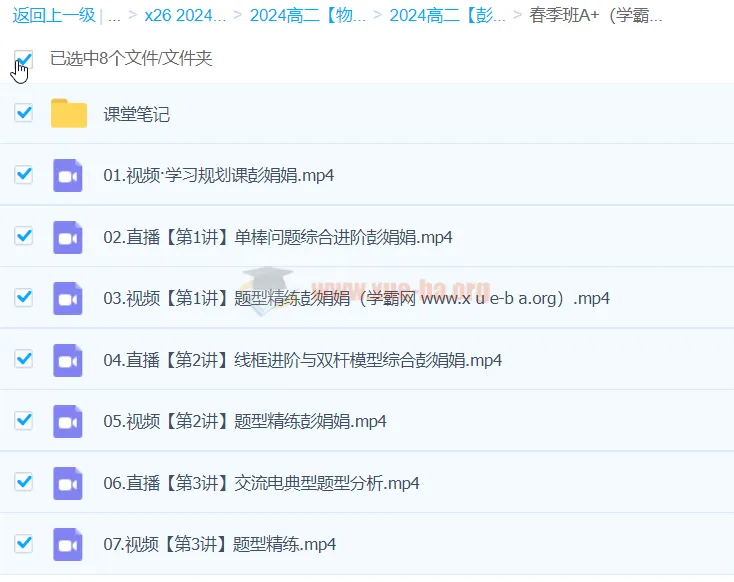734x582 pixels.
Task: Click video icon beside 03.视频【第1讲】题型精练
Action: pos(68,298)
